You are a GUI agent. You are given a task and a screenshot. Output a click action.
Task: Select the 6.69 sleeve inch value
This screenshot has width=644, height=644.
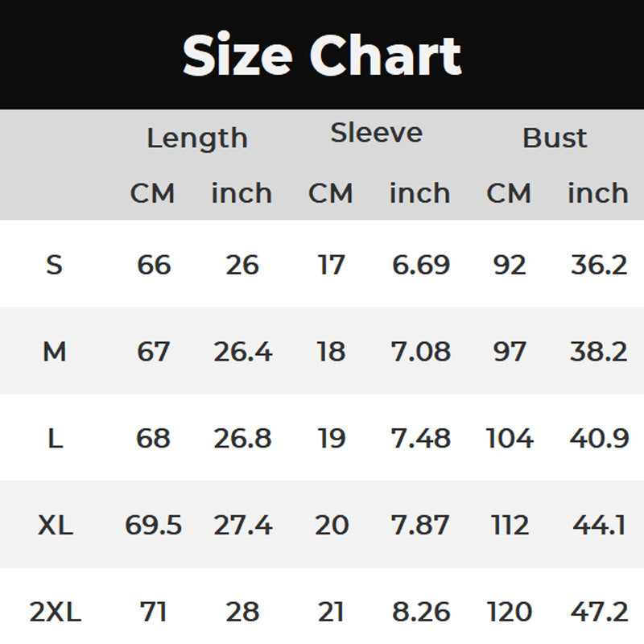[x=420, y=265]
